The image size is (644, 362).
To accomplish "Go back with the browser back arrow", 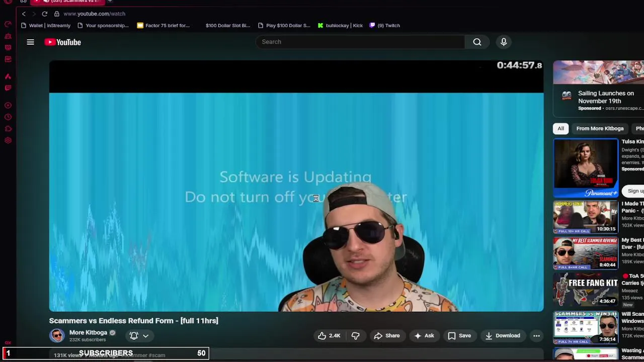I will click(x=24, y=14).
